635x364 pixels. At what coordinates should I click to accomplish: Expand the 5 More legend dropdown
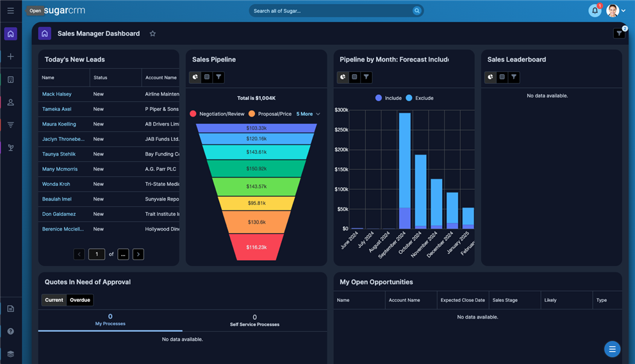point(308,114)
